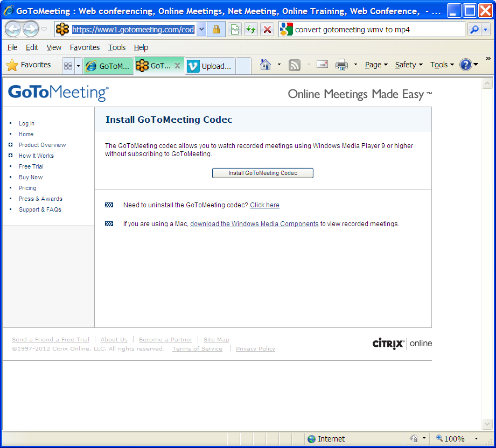Print the page with the printer icon

(341, 65)
